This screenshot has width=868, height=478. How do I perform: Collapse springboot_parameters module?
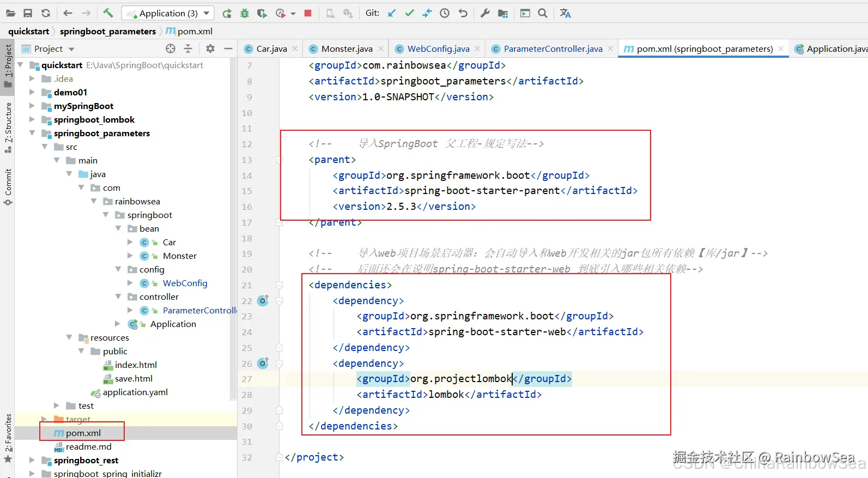coord(32,133)
